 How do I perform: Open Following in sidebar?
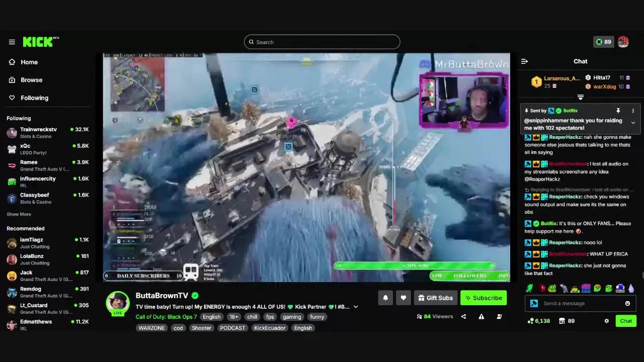pyautogui.click(x=34, y=98)
